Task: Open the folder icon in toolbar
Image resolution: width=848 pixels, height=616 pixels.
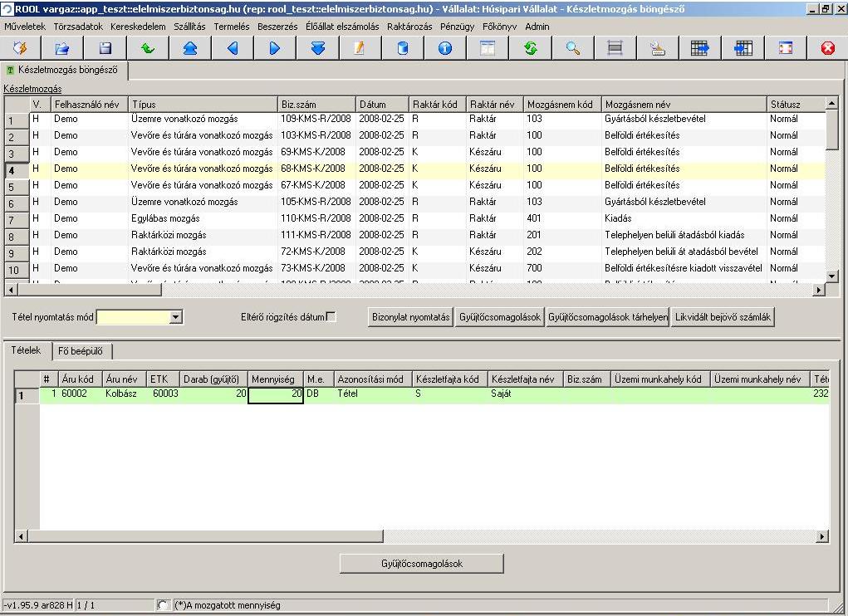Action: [x=62, y=48]
